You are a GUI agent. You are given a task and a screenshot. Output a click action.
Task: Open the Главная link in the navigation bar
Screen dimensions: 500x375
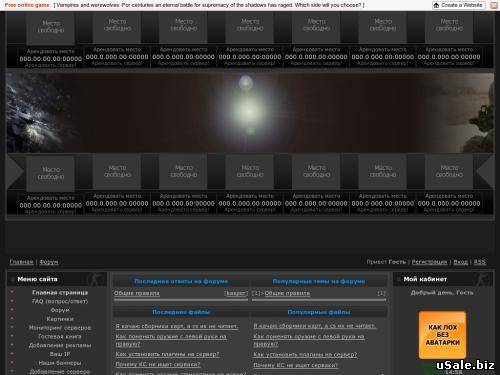point(21,262)
